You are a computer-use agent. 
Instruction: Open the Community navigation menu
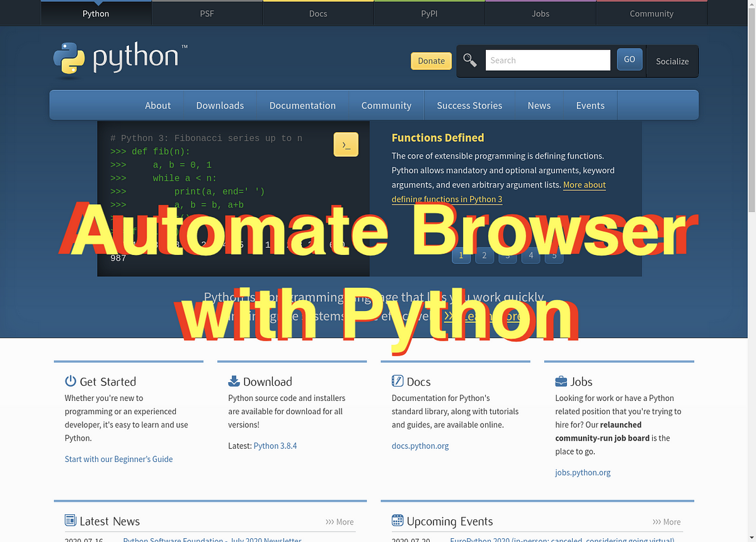[x=386, y=105]
